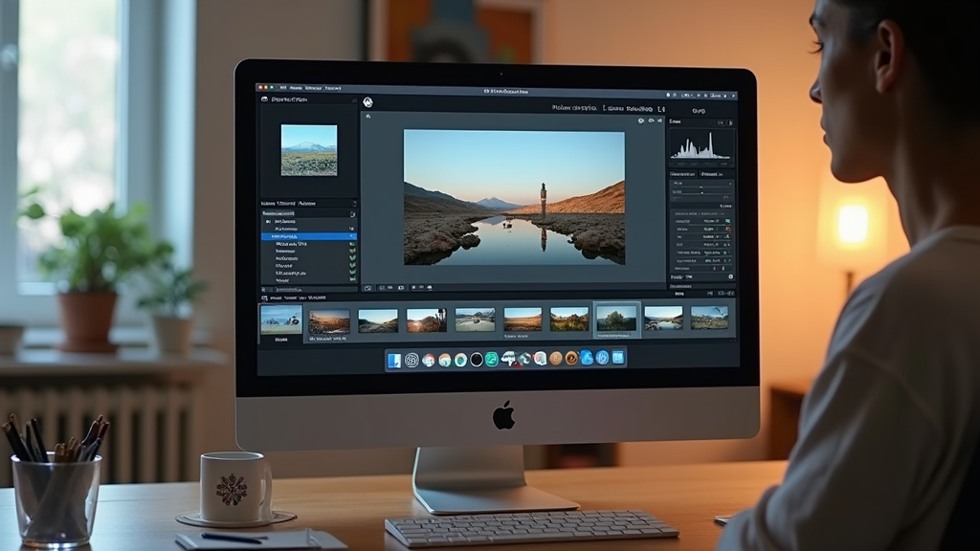Click the snowy mountain preview in the left panel

coord(309,150)
